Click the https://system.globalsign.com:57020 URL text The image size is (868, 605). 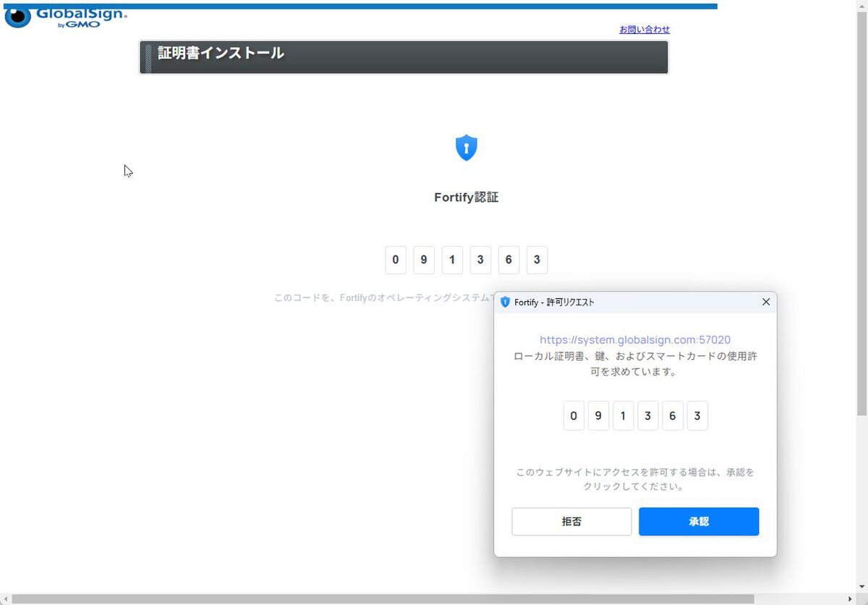coord(635,339)
